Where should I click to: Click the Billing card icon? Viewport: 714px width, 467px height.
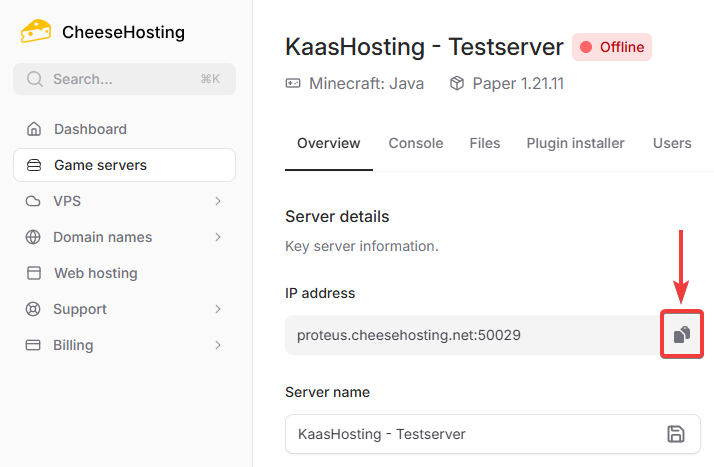[34, 345]
